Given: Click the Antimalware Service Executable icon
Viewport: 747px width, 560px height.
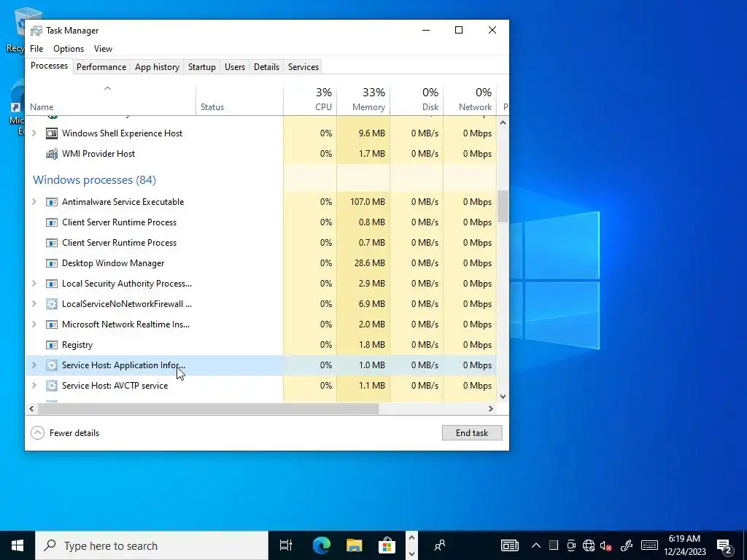Looking at the screenshot, I should 52,202.
